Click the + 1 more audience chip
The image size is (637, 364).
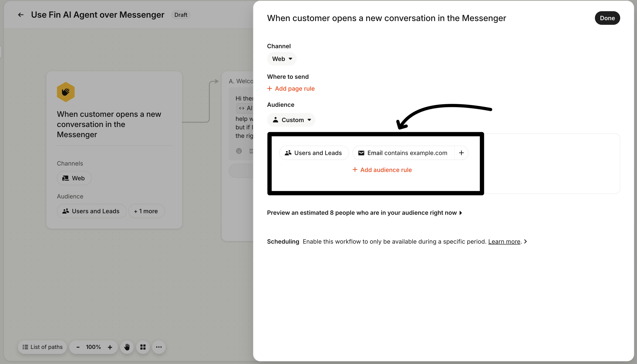click(x=147, y=211)
